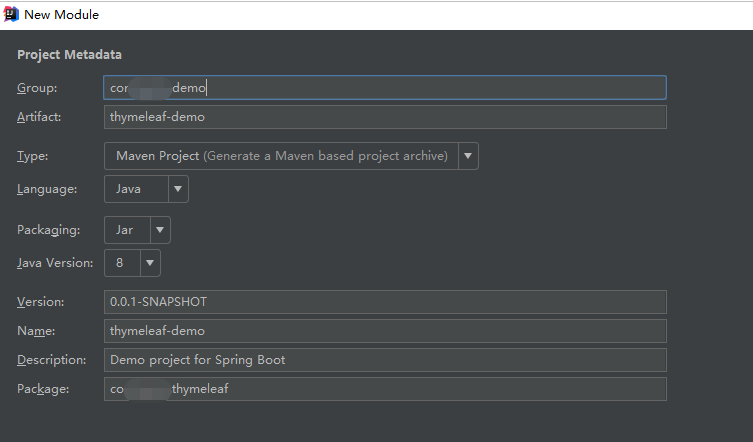Click the Type label

(x=32, y=156)
